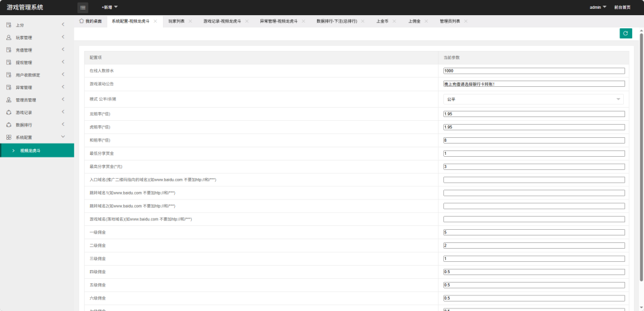
Task: Click the 最低分享赏金 input field
Action: (534, 154)
